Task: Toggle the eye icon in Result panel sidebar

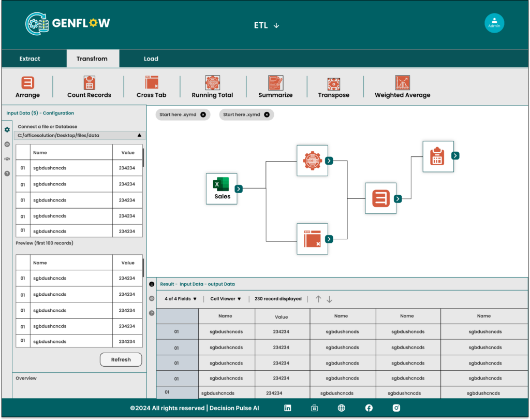Action: [x=152, y=298]
